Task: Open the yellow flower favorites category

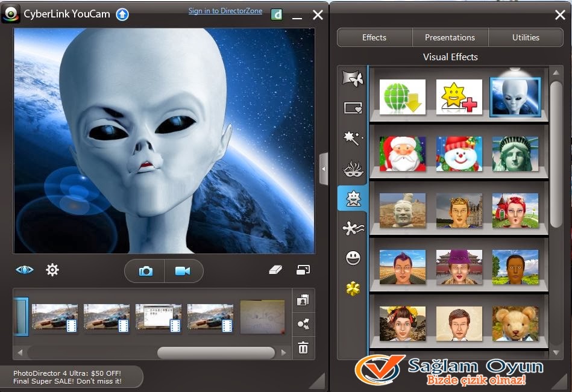Action: tap(353, 288)
